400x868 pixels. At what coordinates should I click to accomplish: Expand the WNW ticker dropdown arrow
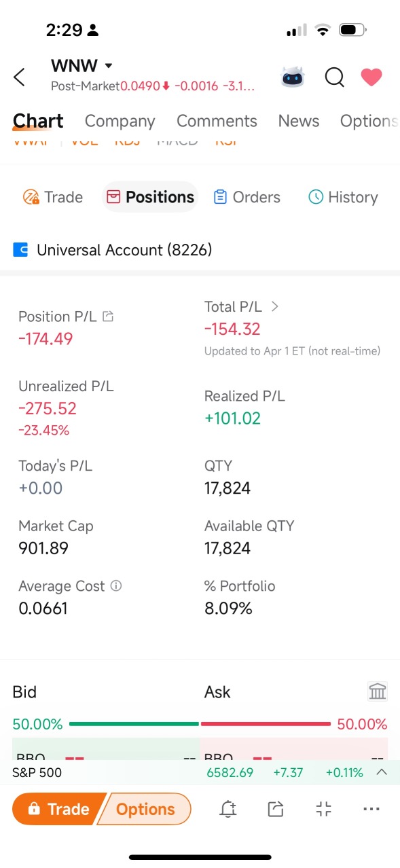pyautogui.click(x=109, y=66)
